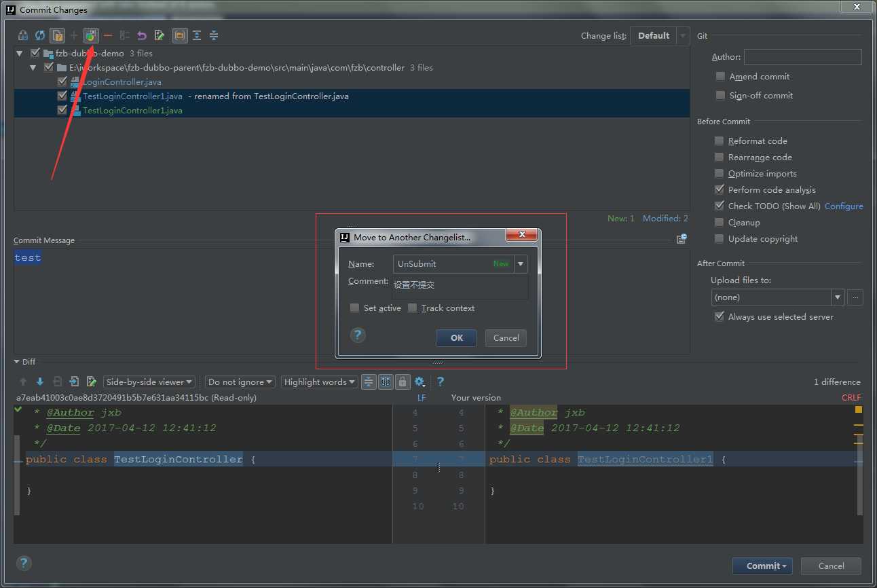Enable the Optimize imports checkbox
877x588 pixels.
pos(719,173)
